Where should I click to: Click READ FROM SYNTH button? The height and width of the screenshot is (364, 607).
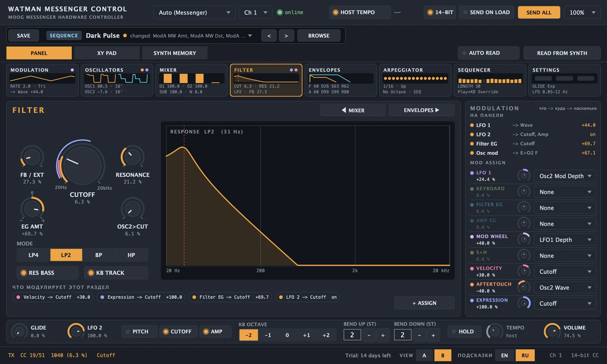click(x=562, y=53)
